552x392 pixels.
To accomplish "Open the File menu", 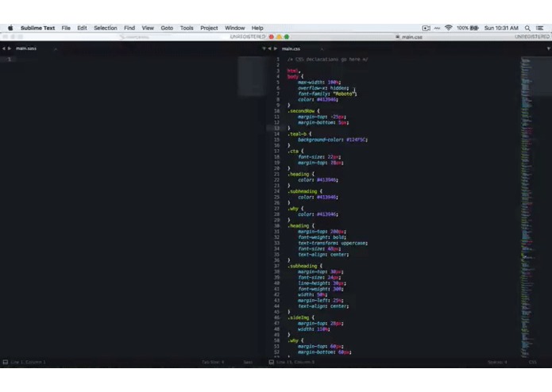I will click(66, 28).
